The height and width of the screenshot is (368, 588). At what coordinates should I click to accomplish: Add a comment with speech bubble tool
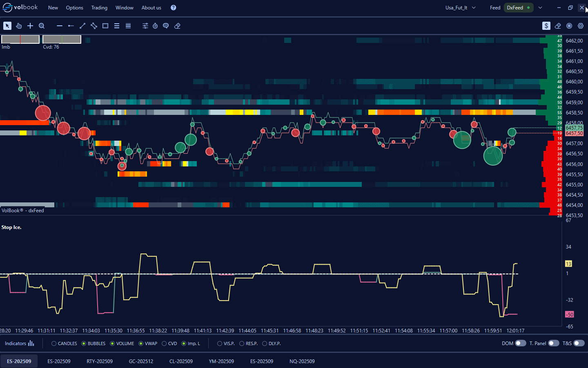coord(166,26)
